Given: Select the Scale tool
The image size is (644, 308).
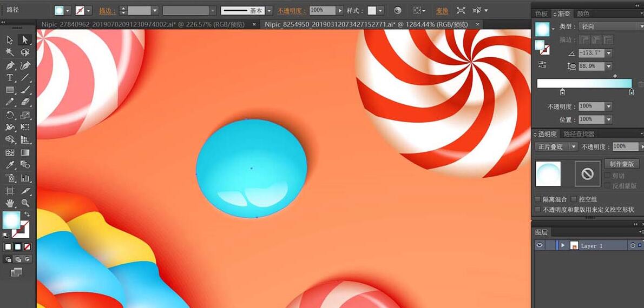Looking at the screenshot, I should (25, 115).
